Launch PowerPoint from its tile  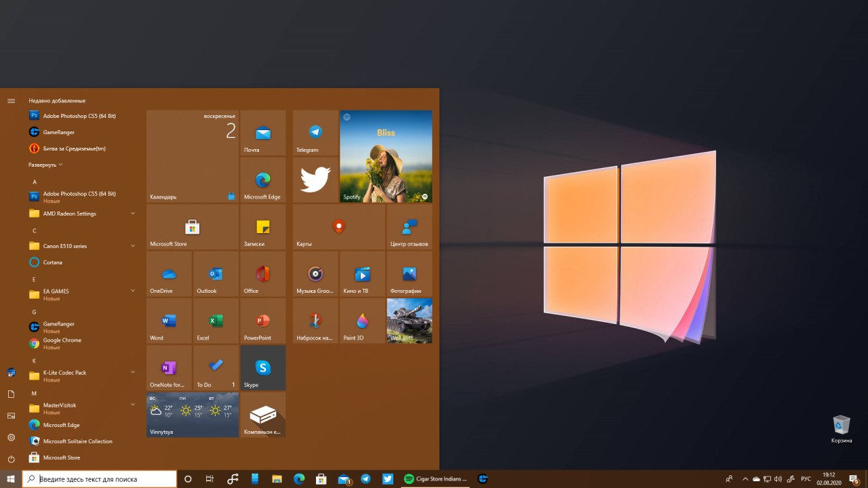click(262, 321)
